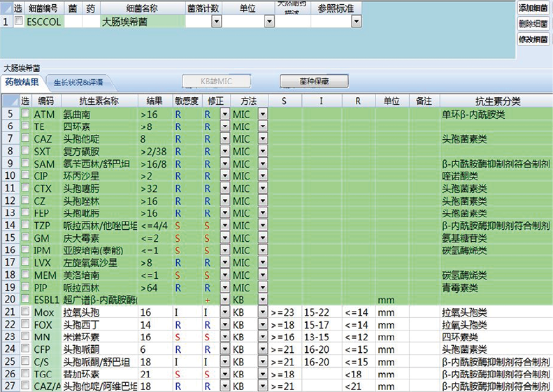This screenshot has width=553, height=392.
Task: Select the 头孢吡肟 FEP name cell
Action: point(99,213)
